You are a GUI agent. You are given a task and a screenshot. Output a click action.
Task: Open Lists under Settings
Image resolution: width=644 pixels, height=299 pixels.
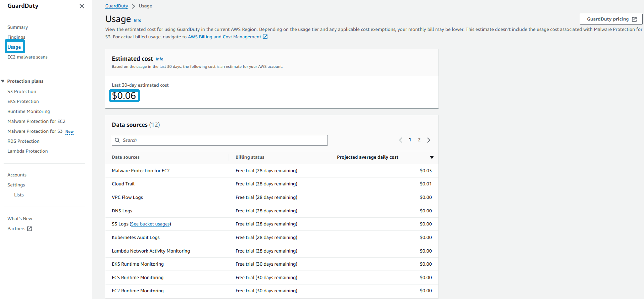[x=19, y=195]
